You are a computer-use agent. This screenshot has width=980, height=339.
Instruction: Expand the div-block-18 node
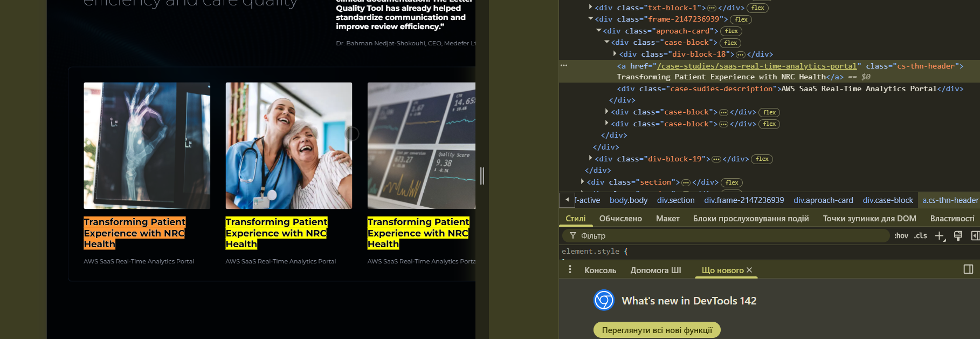pyautogui.click(x=615, y=54)
